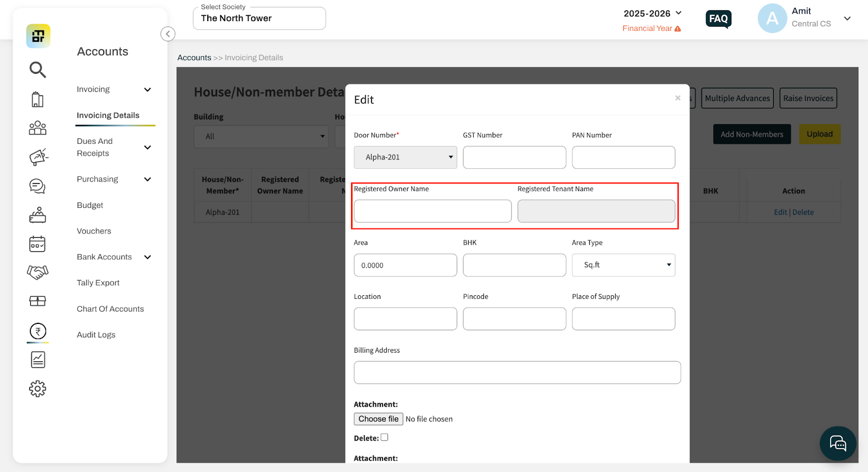Click the Select Society field
Viewport: 868px width, 472px height.
(x=259, y=18)
